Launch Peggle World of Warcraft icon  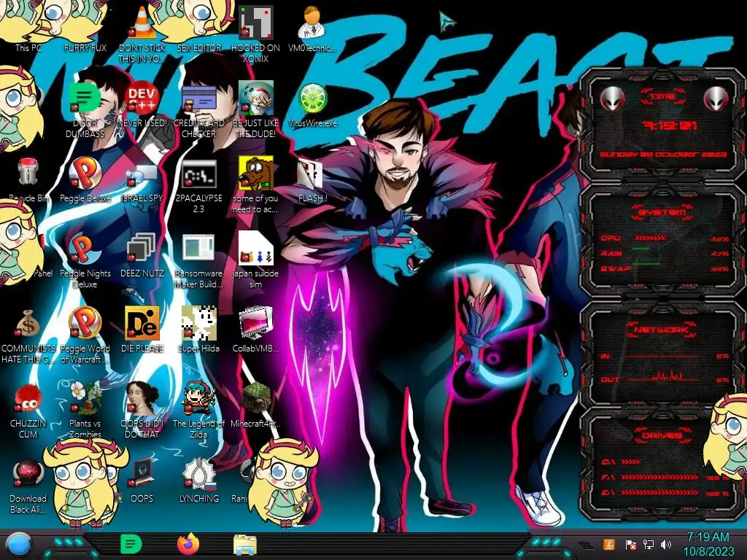click(85, 323)
